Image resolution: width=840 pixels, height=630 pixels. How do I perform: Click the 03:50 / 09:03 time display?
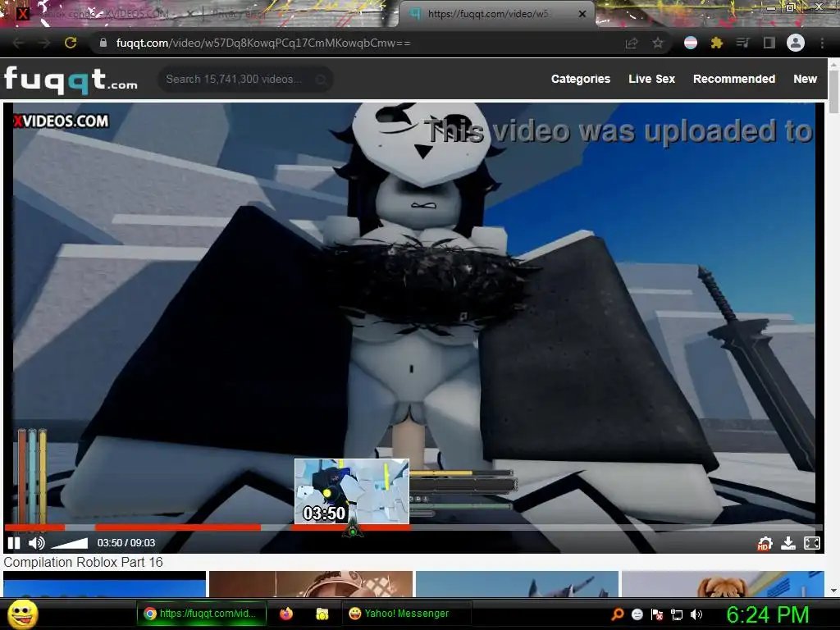point(126,543)
